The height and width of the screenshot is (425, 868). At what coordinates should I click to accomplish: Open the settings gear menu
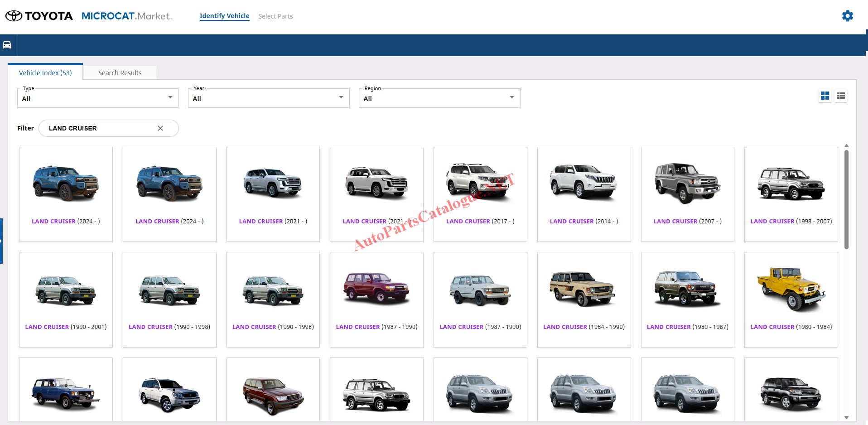tap(847, 16)
